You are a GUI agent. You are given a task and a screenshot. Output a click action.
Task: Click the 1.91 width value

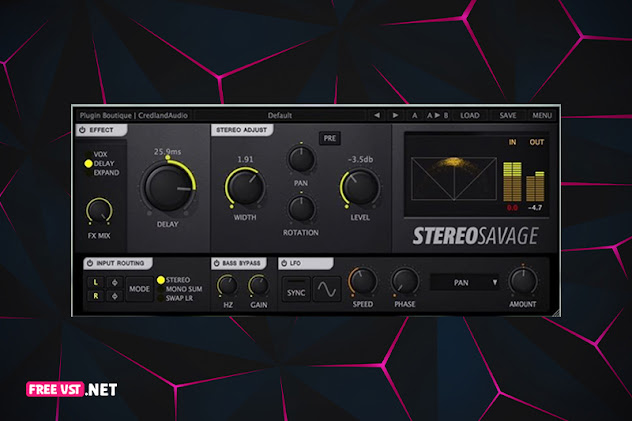(x=245, y=160)
